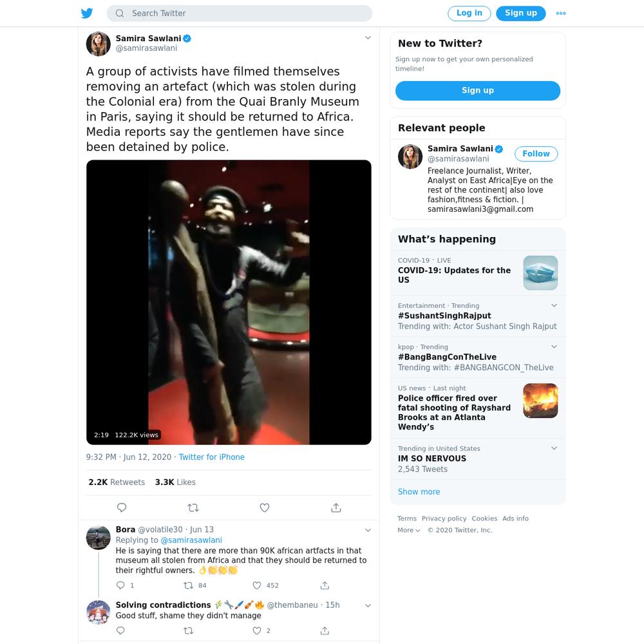Play the museum activists video
The height and width of the screenshot is (644, 644).
pos(229,302)
